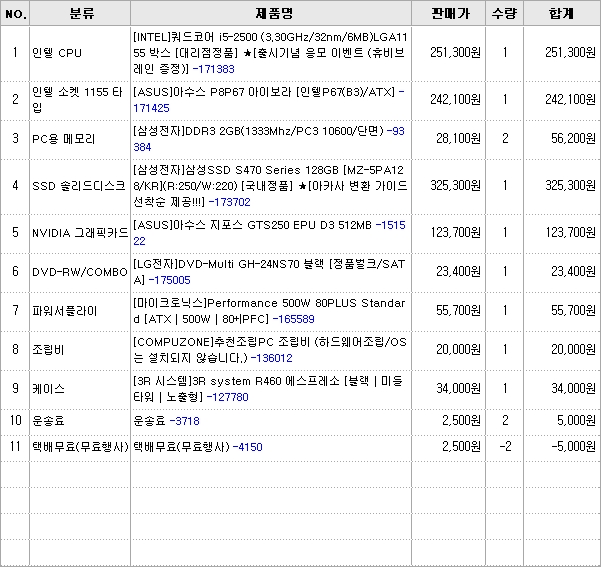Click the 제품명 column header

(274, 14)
